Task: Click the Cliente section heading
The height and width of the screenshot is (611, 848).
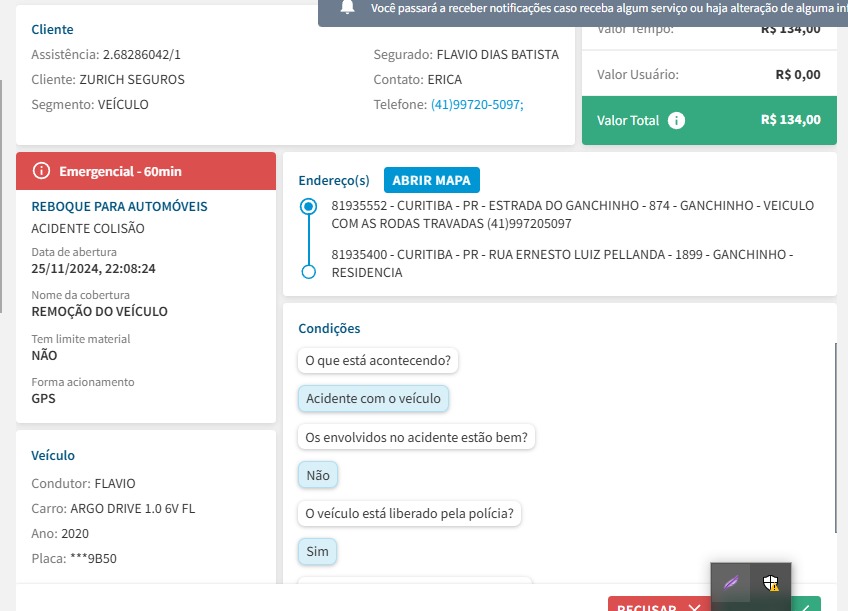Action: click(52, 29)
